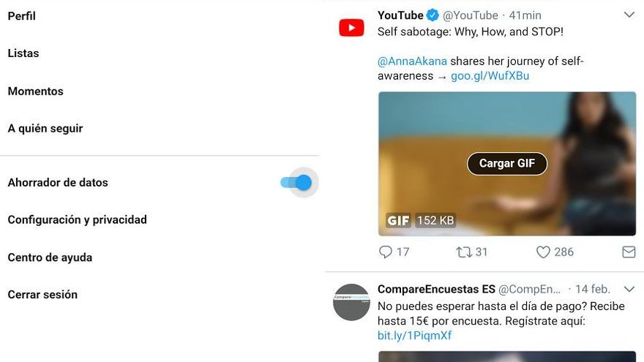
Task: Retweet the YouTube tweet
Action: (464, 252)
